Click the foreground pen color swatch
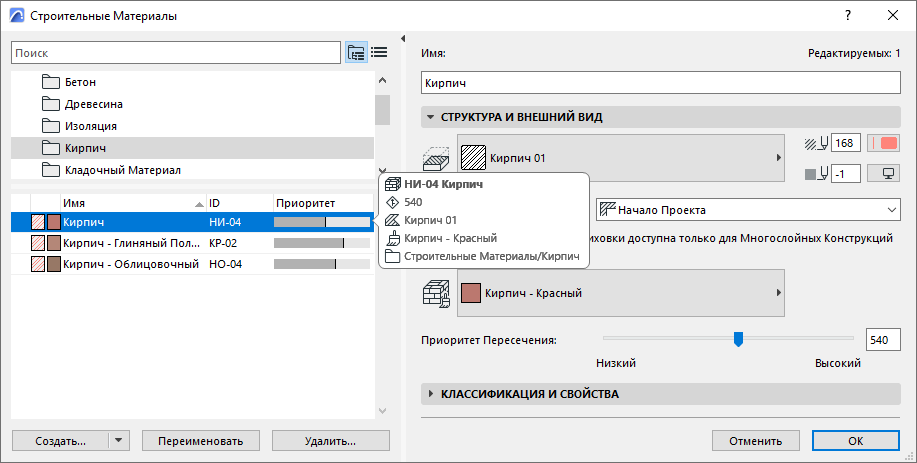The height and width of the screenshot is (463, 917). [883, 144]
